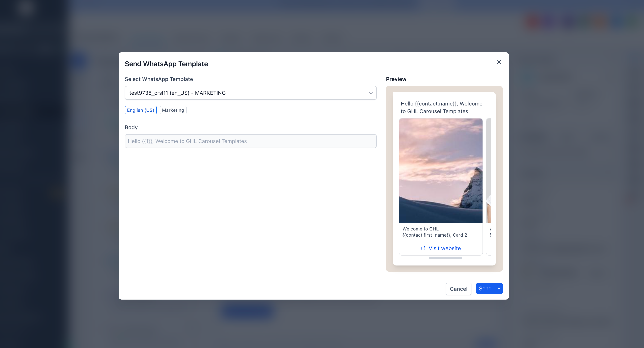
Task: Click the Send WhatsApp Template title
Action: coord(166,64)
